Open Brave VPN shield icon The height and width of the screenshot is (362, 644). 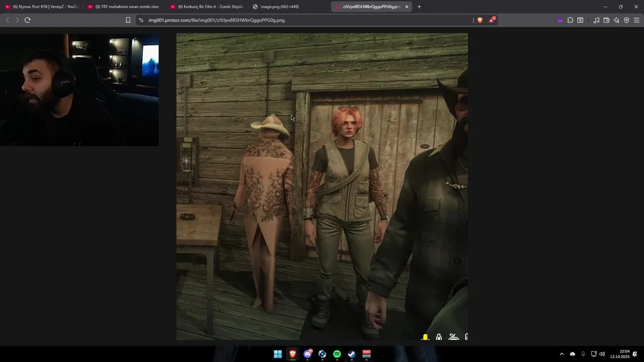[626, 20]
